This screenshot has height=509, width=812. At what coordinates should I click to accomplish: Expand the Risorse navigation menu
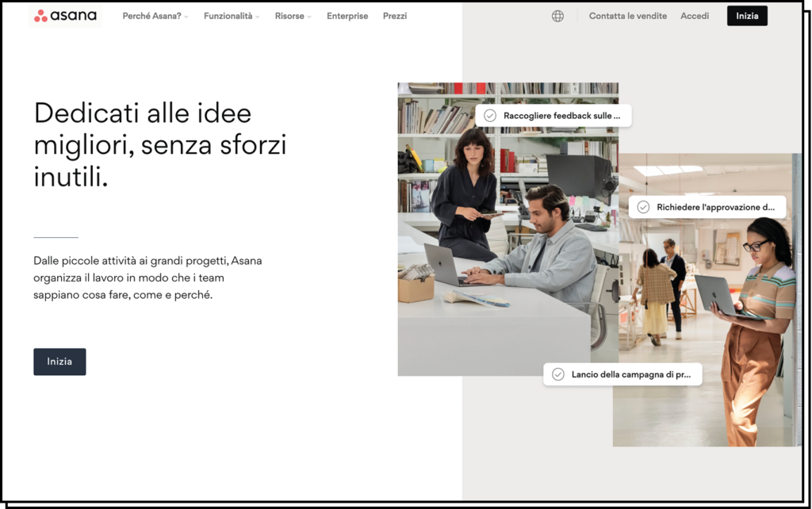tap(293, 16)
